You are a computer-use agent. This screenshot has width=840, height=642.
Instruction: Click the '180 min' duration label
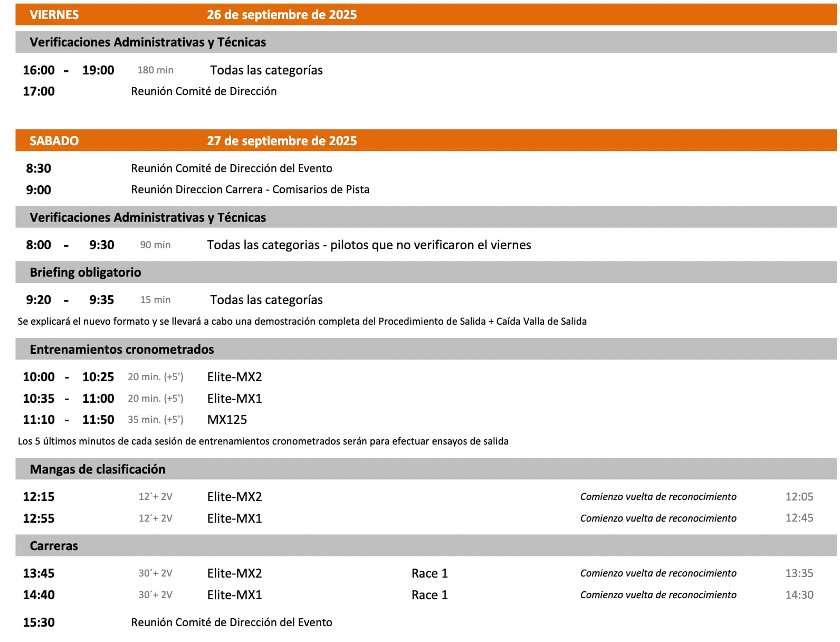click(155, 70)
